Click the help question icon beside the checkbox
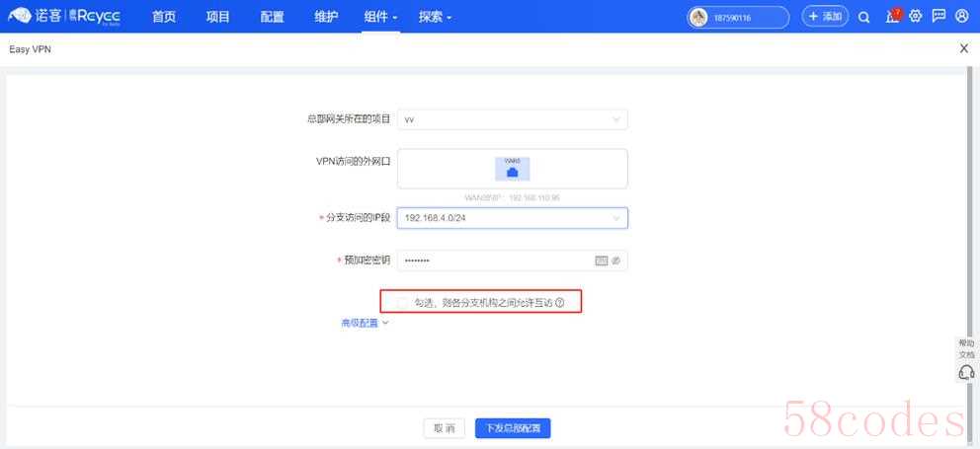 pyautogui.click(x=560, y=303)
